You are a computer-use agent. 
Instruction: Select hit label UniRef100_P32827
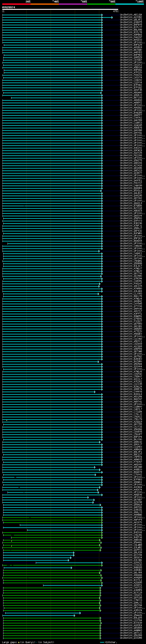pos(131,321)
